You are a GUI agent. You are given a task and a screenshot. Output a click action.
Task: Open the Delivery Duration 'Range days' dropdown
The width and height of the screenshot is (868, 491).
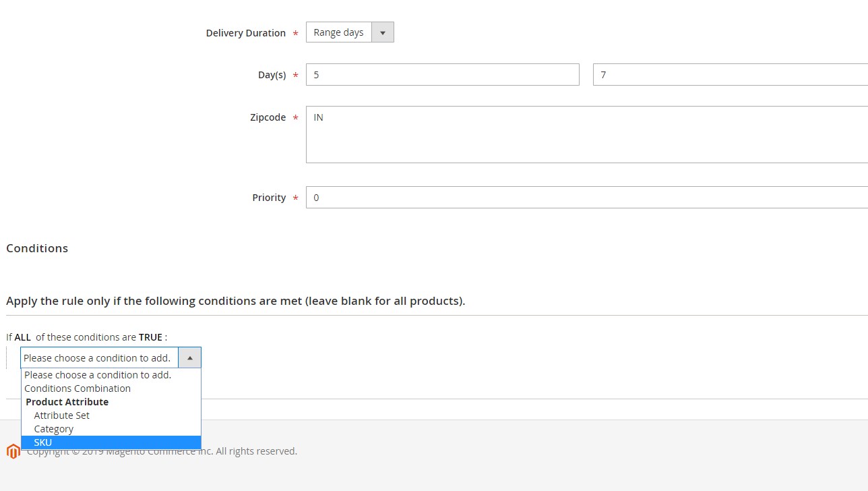(x=349, y=32)
